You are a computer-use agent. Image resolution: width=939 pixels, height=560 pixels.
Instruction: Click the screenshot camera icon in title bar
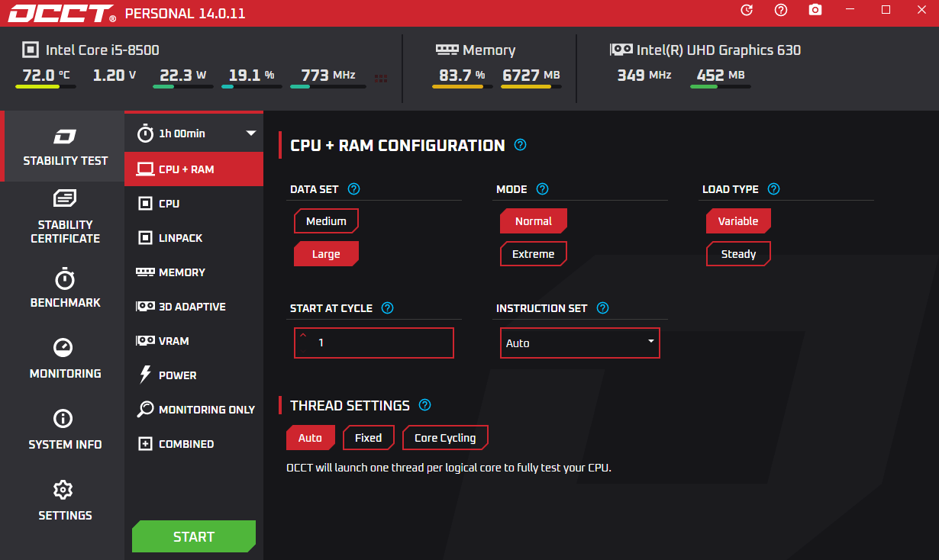pyautogui.click(x=815, y=10)
